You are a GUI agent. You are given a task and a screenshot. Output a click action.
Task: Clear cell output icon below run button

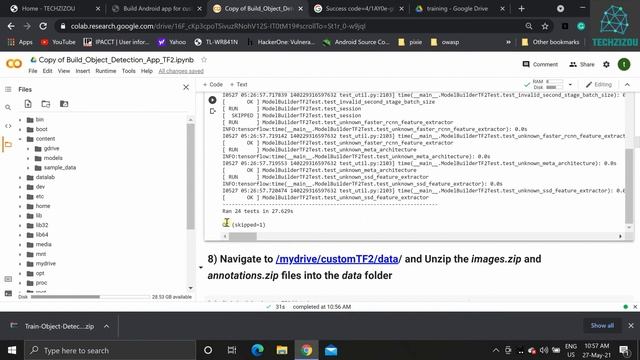(x=212, y=111)
